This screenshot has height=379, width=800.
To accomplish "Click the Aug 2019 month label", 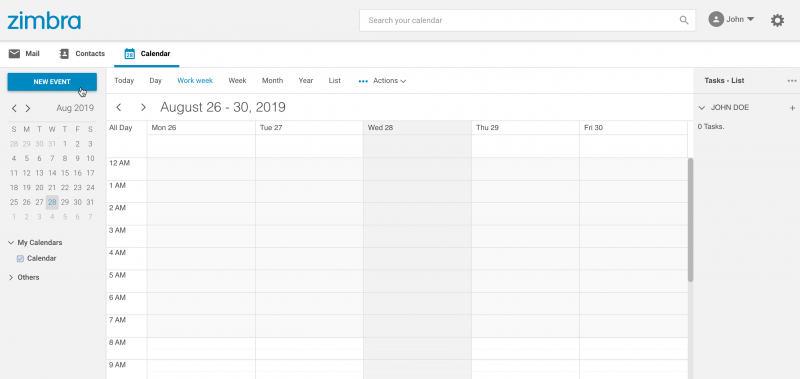I will 75,108.
